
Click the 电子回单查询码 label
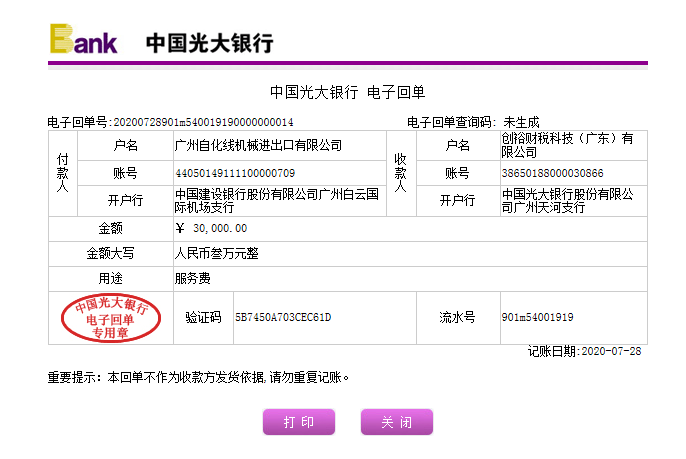coord(451,122)
